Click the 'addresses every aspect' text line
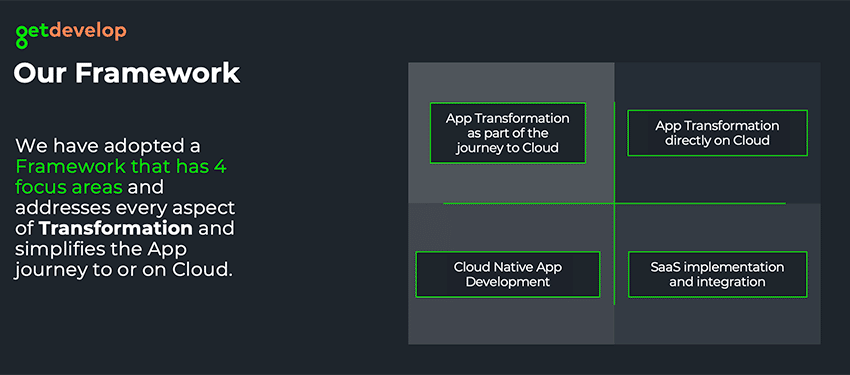This screenshot has height=375, width=850. pyautogui.click(x=125, y=208)
